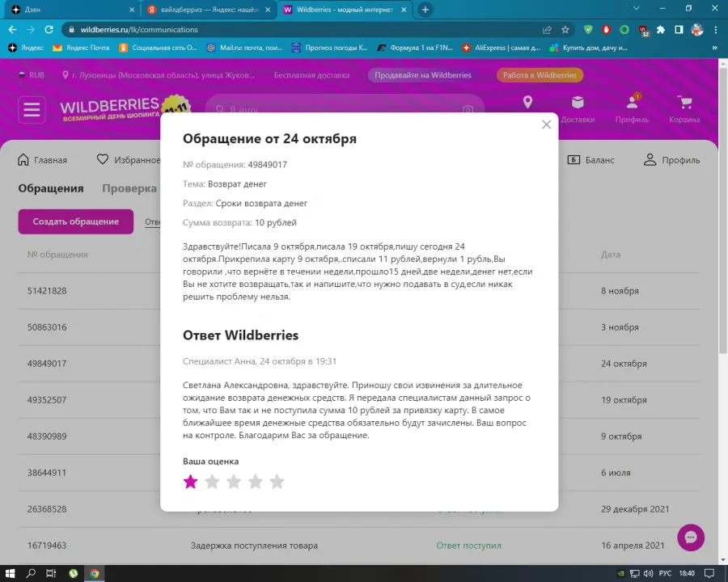Open Баланс section
Viewport: 728px width, 582px height.
tap(591, 160)
